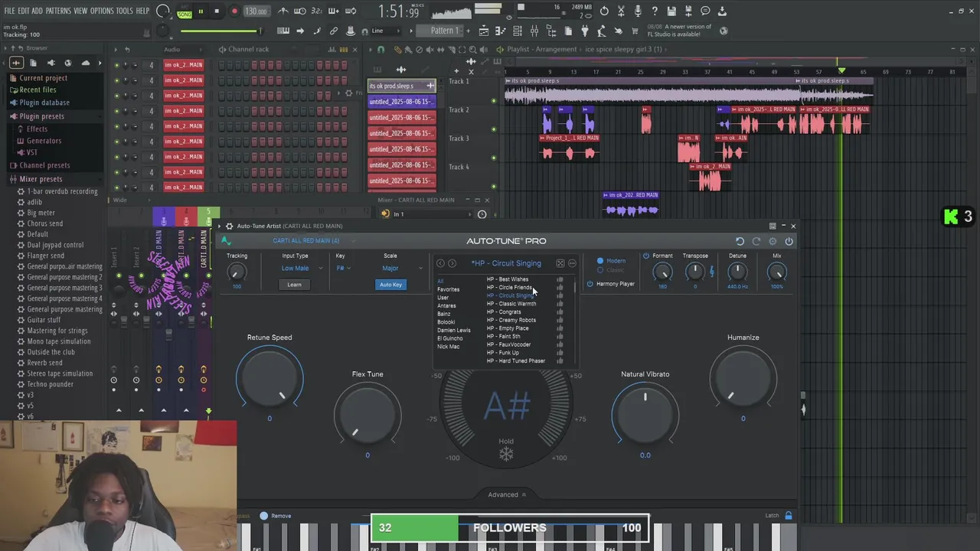
Task: Expand the Generators subfolder
Action: point(44,141)
